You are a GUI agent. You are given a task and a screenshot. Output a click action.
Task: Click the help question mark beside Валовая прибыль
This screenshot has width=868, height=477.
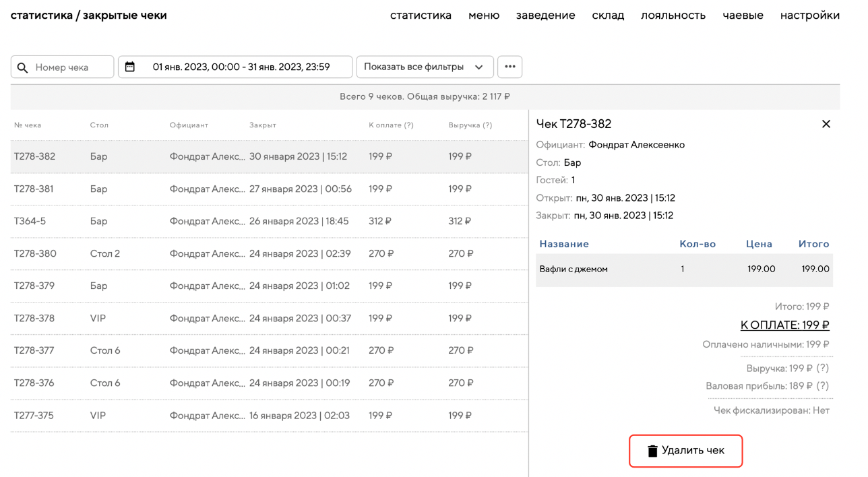point(822,386)
